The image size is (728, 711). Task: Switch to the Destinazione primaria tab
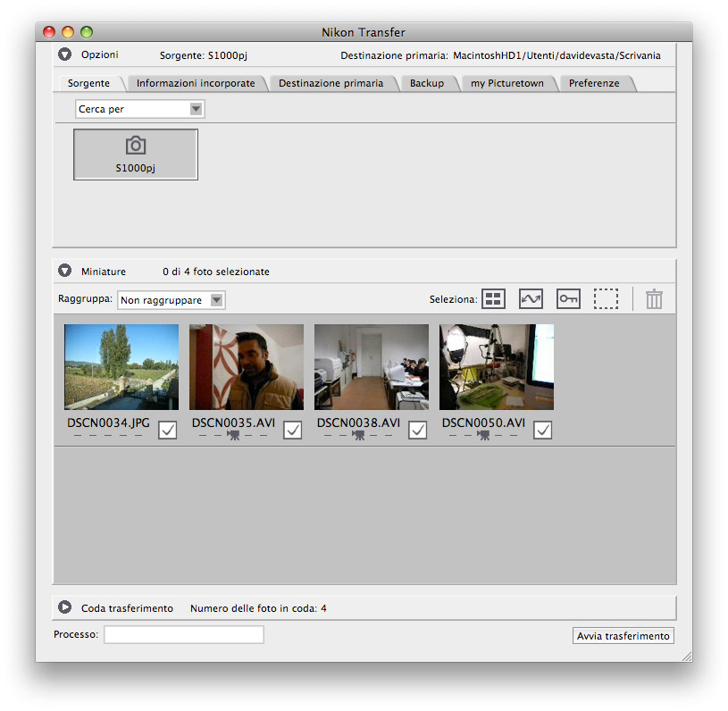pos(331,83)
